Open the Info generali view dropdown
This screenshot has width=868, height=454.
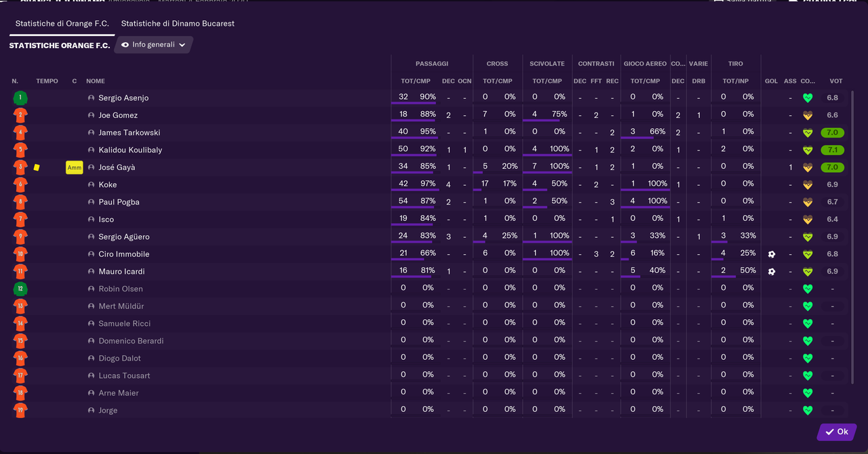(x=153, y=45)
